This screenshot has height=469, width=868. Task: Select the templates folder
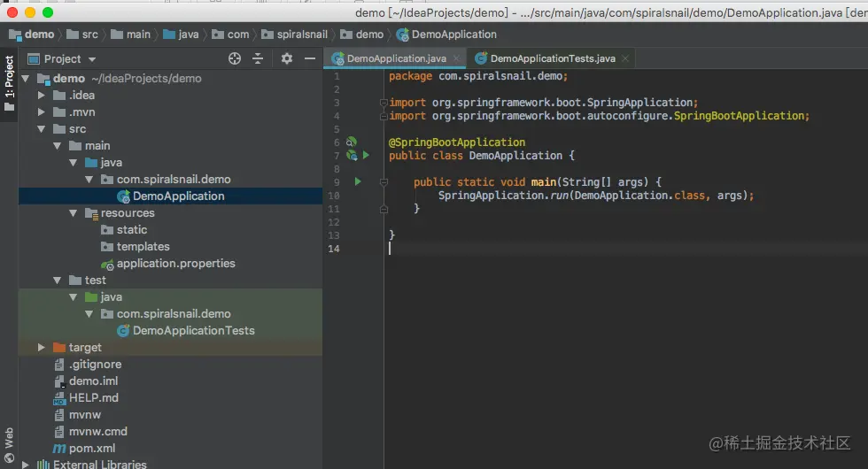pyautogui.click(x=143, y=247)
